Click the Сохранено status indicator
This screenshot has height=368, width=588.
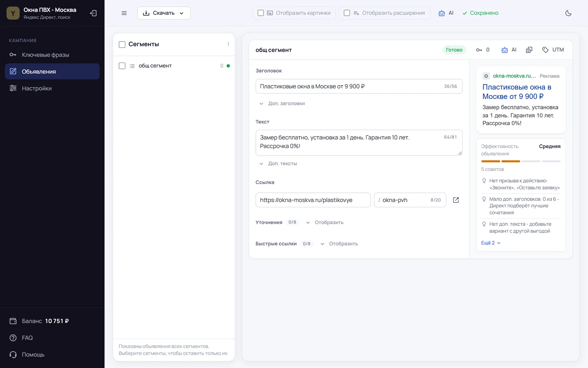(480, 13)
